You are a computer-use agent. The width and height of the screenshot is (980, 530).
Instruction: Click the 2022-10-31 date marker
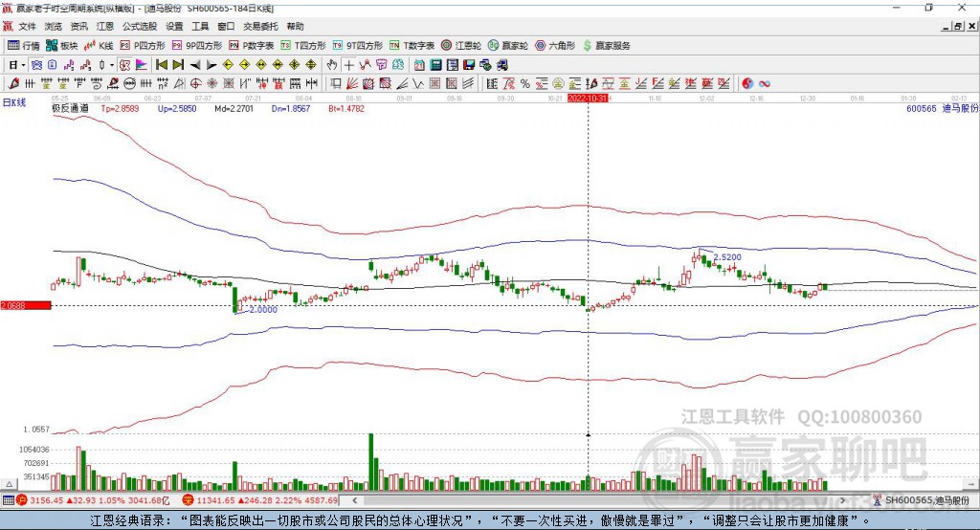[x=588, y=98]
